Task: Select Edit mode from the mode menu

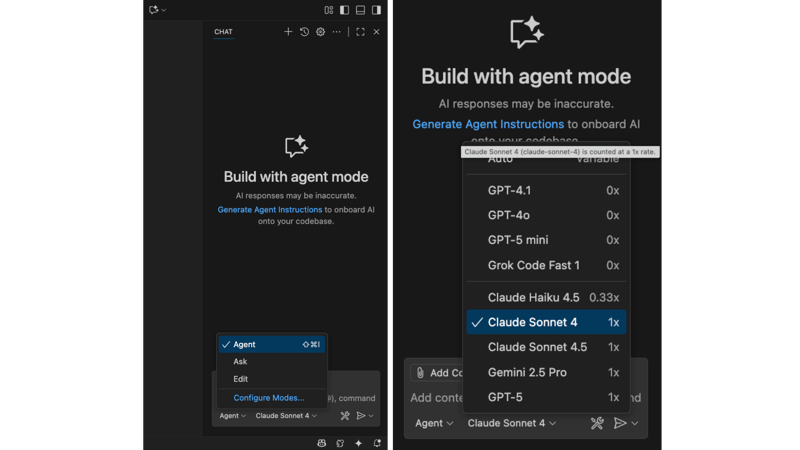Action: pyautogui.click(x=240, y=379)
